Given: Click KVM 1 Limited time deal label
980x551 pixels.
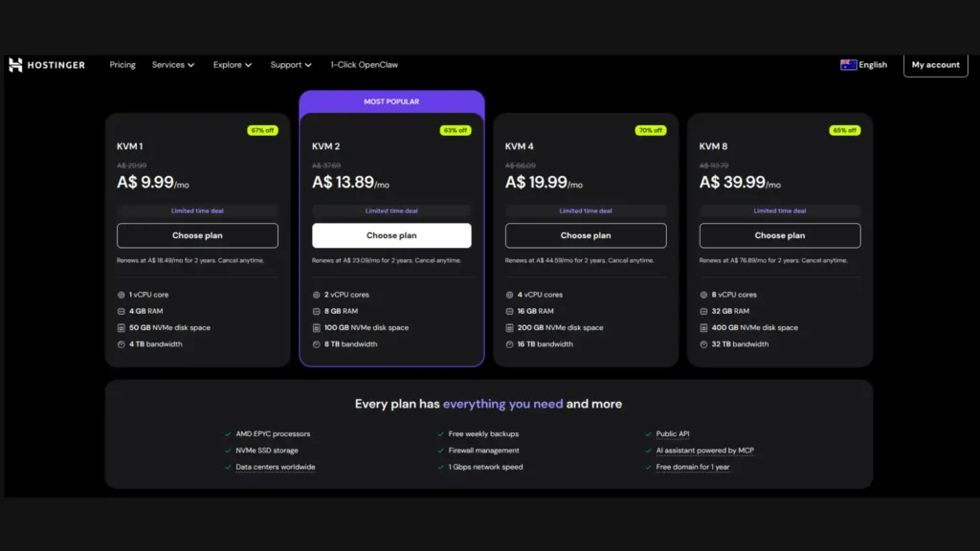Looking at the screenshot, I should (197, 211).
